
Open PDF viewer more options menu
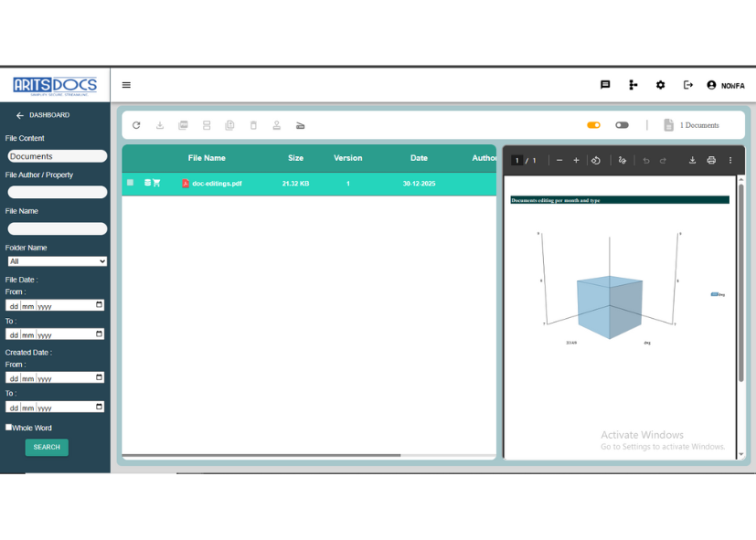point(729,161)
